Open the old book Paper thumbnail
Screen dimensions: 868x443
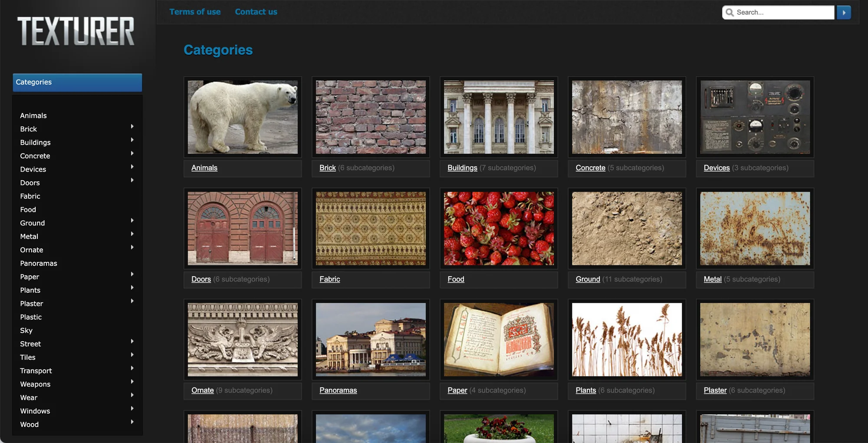(x=499, y=340)
